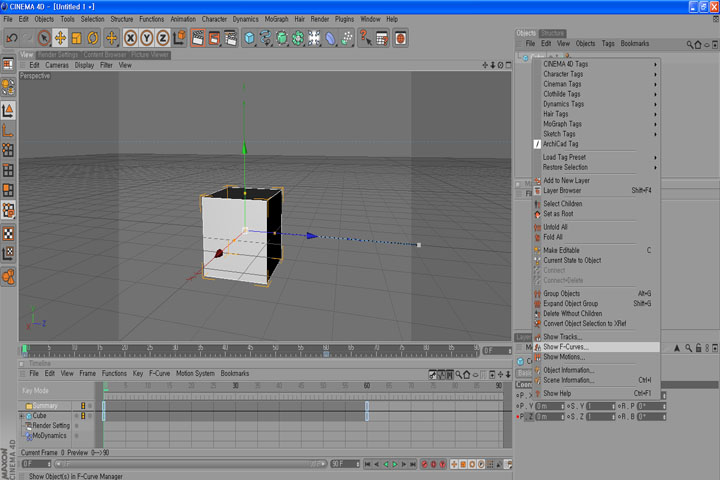Switch to the Structure tab in Object Manager
The image size is (720, 480).
point(552,33)
